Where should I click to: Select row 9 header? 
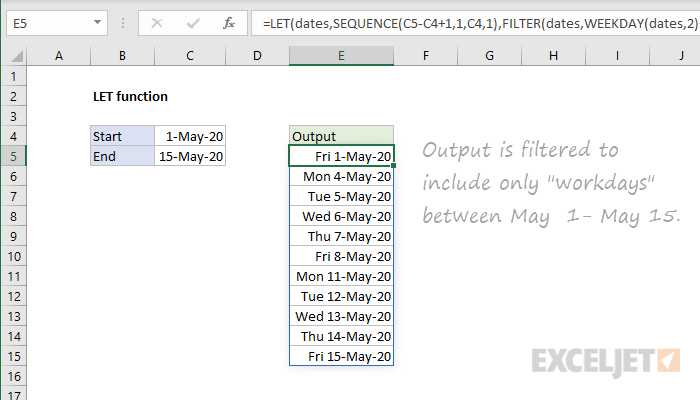[13, 237]
